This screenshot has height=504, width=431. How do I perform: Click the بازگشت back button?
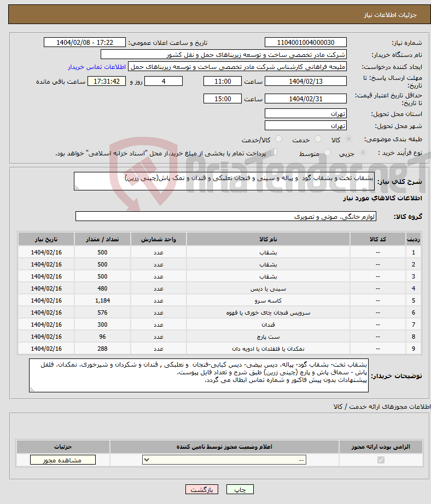coord(202,490)
